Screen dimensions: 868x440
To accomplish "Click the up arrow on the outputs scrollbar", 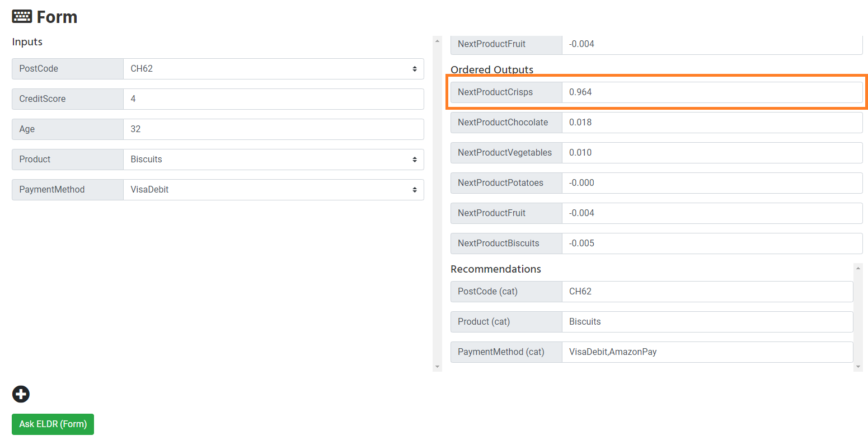I will [x=437, y=40].
